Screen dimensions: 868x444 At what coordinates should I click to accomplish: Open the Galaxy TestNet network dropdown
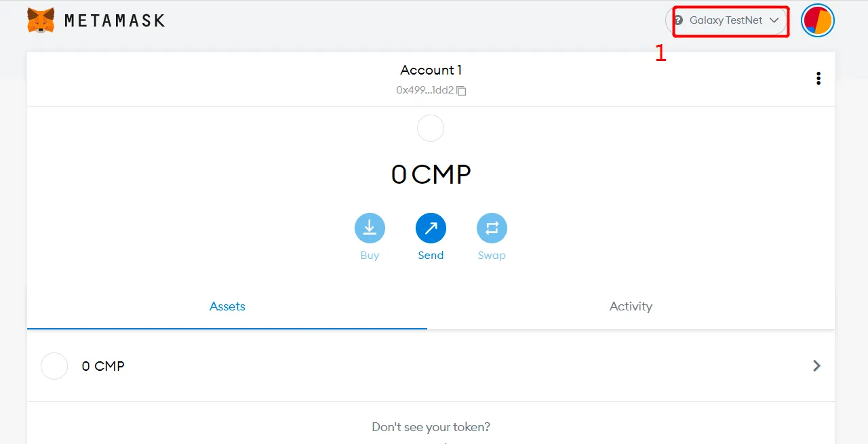tap(727, 20)
